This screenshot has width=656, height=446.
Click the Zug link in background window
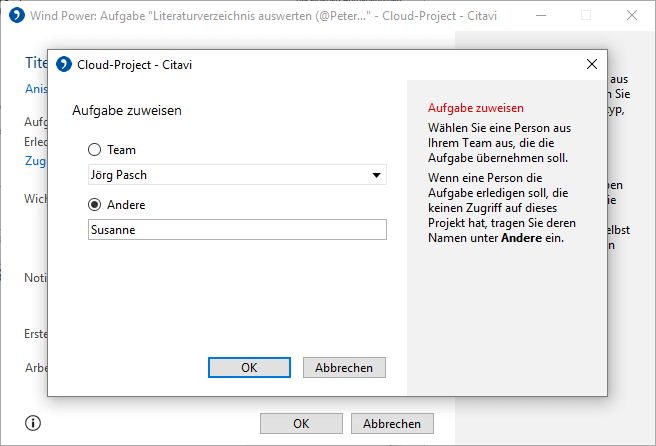36,161
